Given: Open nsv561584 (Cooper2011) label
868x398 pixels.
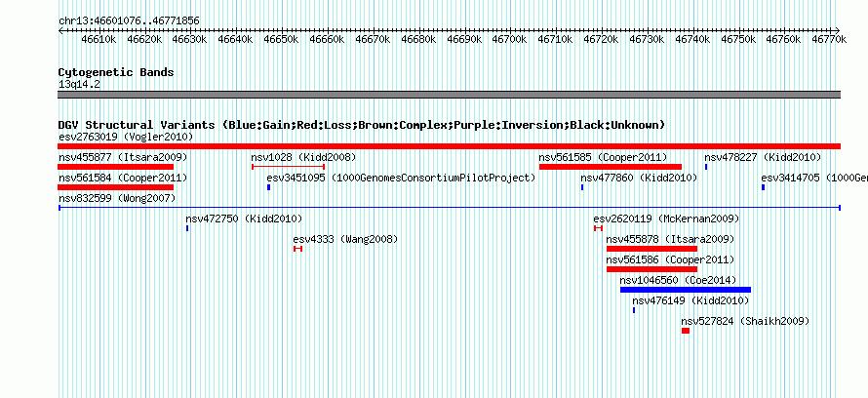Looking at the screenshot, I should point(123,178).
